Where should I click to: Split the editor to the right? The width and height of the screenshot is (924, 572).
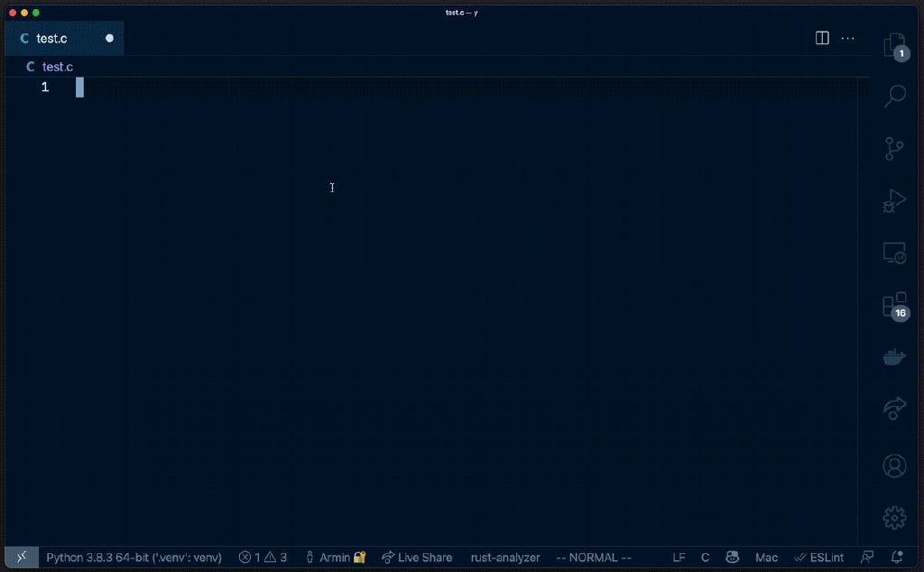pos(822,38)
